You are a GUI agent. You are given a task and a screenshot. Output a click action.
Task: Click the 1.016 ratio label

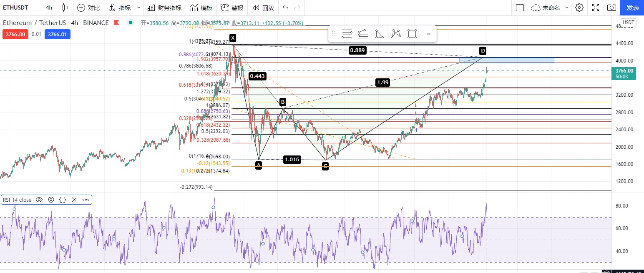tap(292, 159)
